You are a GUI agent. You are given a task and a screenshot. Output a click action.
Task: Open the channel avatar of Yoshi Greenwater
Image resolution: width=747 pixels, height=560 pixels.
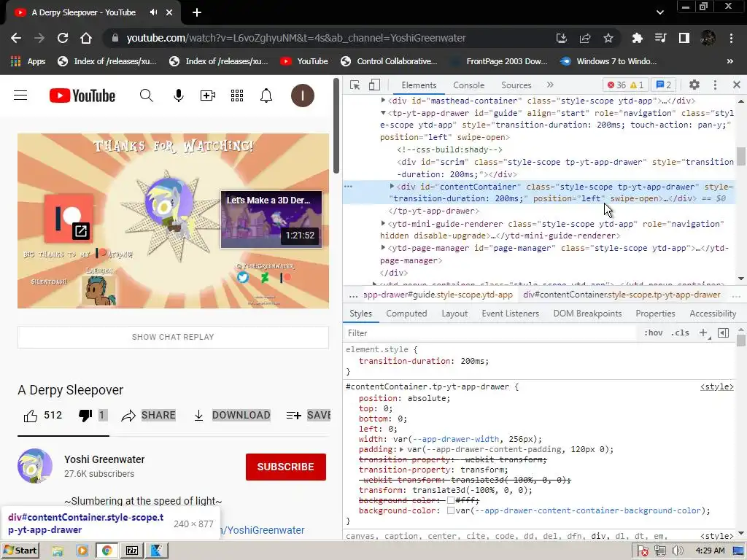(35, 466)
